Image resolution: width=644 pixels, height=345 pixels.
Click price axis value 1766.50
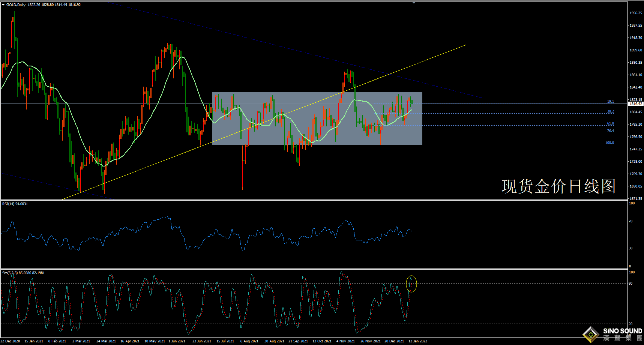(636, 137)
